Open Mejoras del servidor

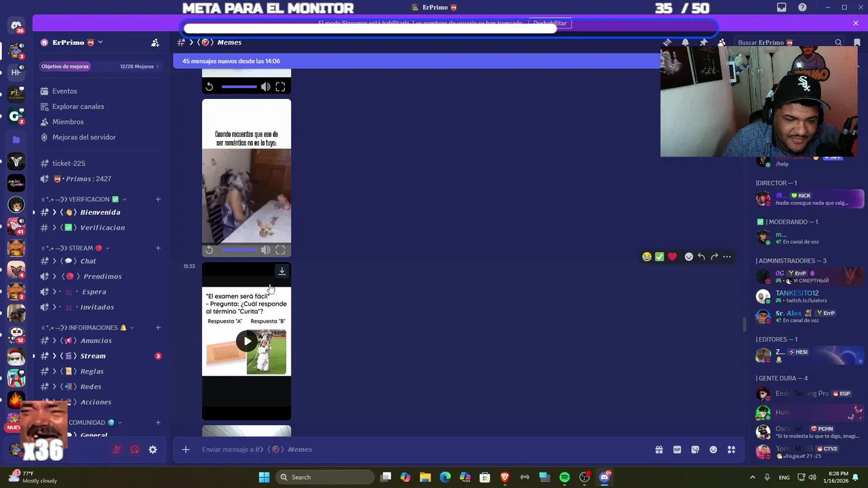(100, 137)
